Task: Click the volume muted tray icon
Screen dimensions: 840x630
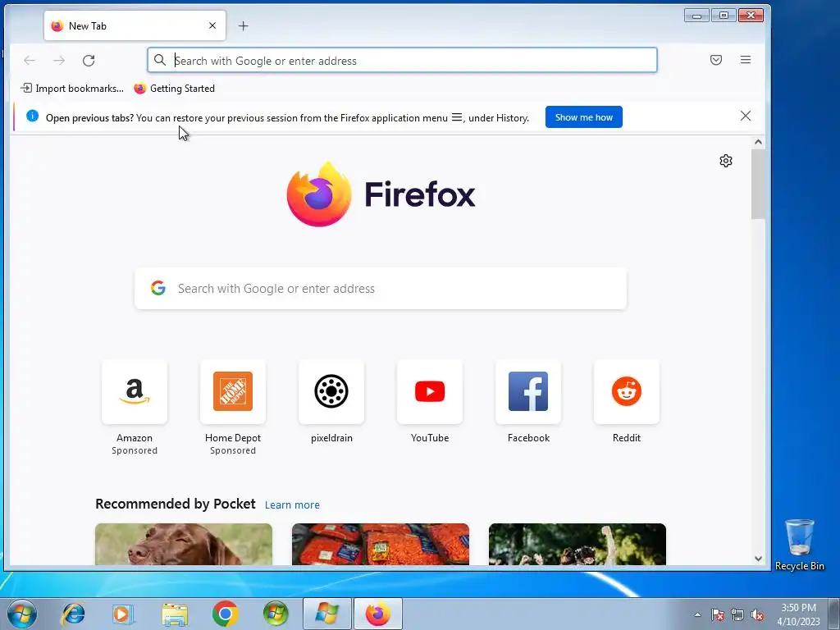Action: click(757, 614)
